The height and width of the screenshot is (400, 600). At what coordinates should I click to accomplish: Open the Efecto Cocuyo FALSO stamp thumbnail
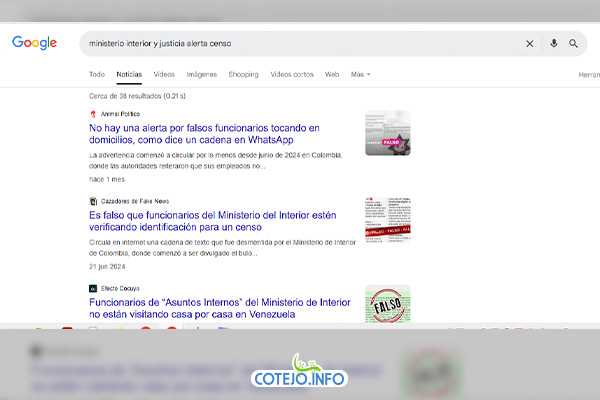click(388, 304)
